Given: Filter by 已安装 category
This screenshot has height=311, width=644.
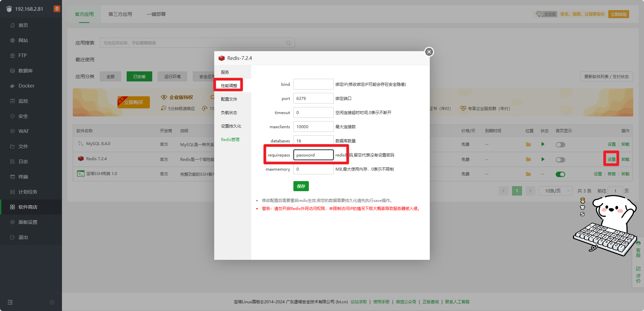Looking at the screenshot, I should [x=139, y=76].
